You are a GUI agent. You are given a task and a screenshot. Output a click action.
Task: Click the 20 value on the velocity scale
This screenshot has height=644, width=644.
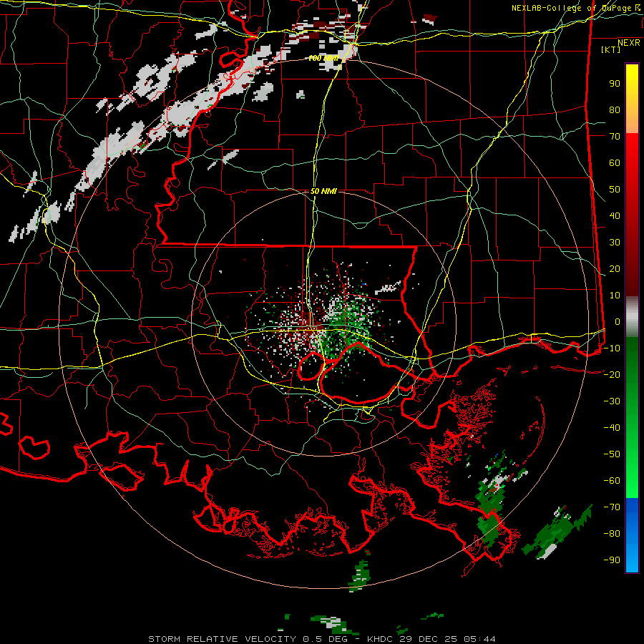click(615, 269)
